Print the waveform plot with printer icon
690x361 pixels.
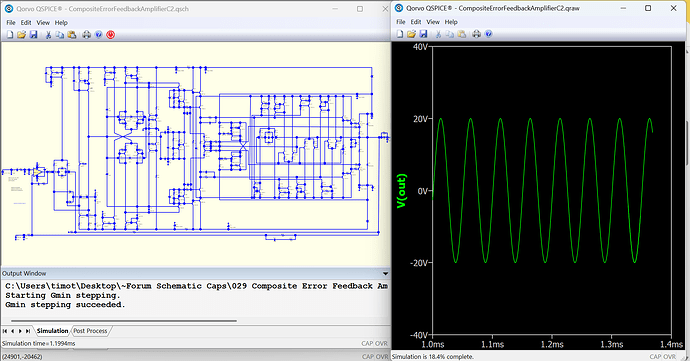(x=477, y=34)
